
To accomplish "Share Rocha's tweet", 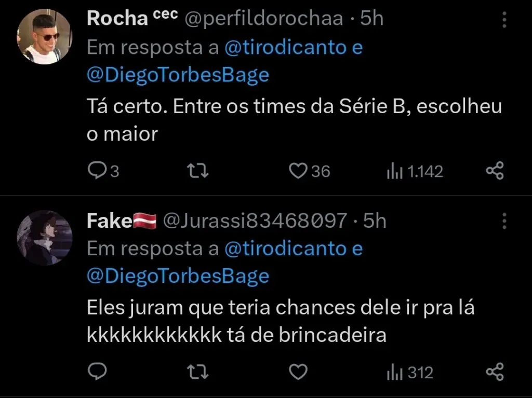I will click(494, 171).
